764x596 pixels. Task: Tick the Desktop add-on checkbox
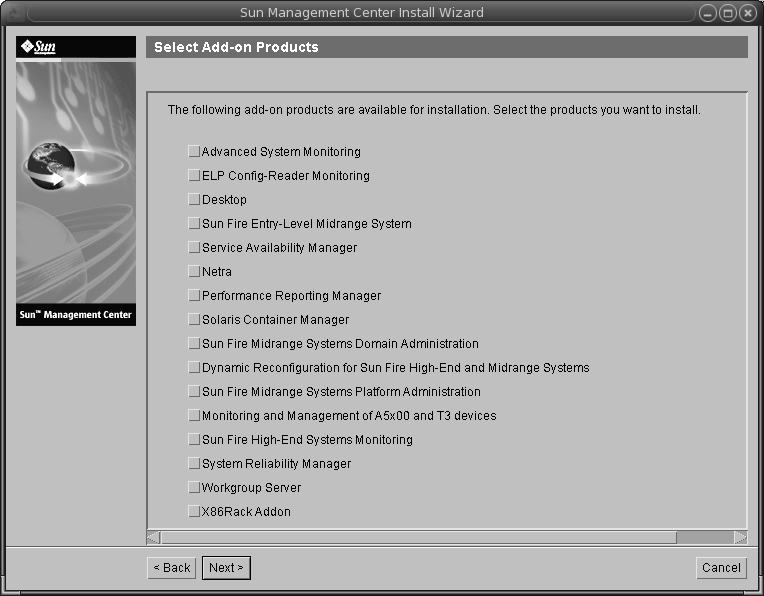click(194, 199)
